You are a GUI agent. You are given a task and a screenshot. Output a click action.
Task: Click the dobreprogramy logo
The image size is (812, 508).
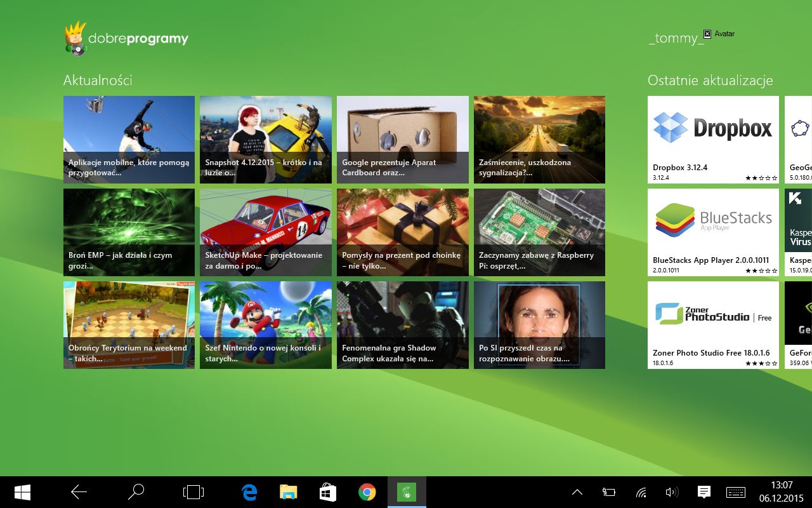(126, 39)
